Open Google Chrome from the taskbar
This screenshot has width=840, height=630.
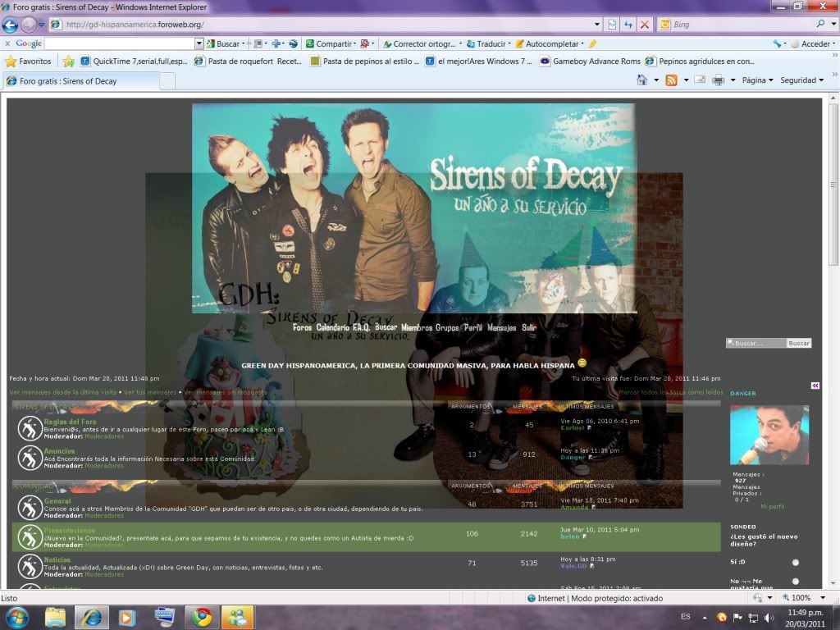202,617
